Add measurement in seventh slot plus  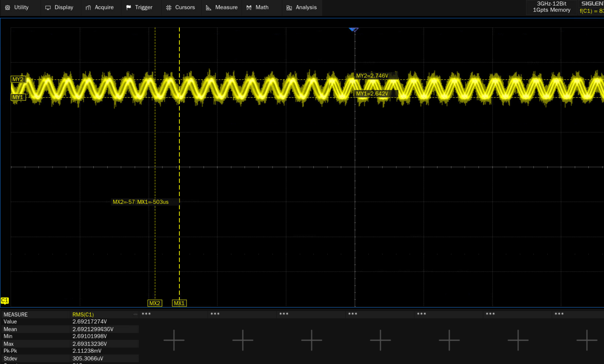[x=518, y=340]
